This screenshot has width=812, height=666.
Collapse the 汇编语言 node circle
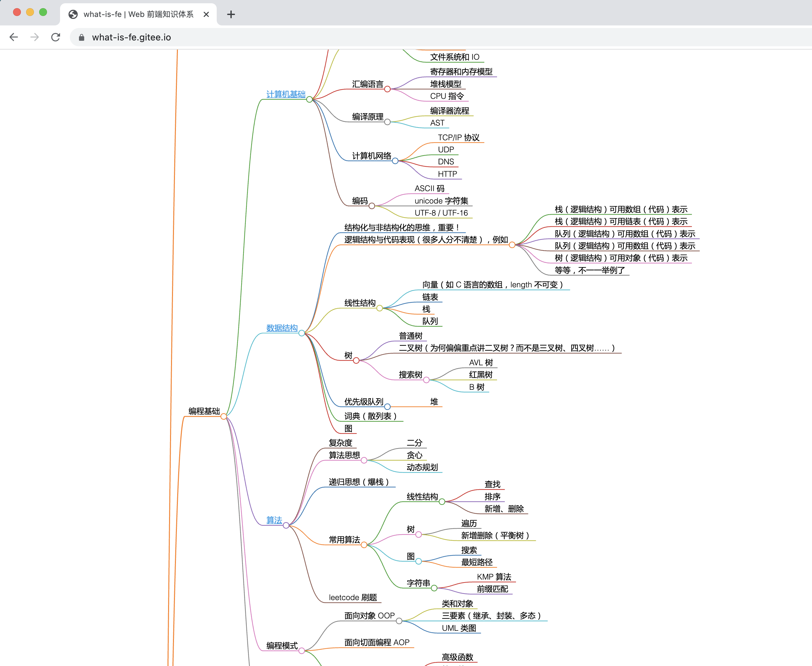click(x=387, y=89)
